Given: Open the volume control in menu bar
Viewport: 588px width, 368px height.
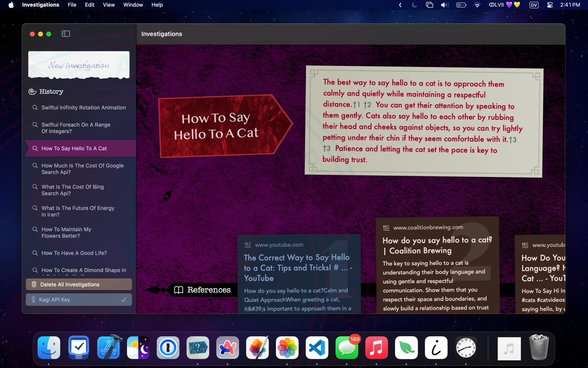Looking at the screenshot, I should click(444, 5).
